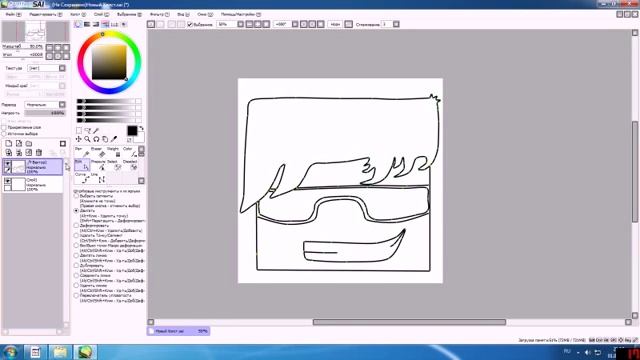The image size is (640, 360).
Task: Select the Pressure tool
Action: (99, 165)
